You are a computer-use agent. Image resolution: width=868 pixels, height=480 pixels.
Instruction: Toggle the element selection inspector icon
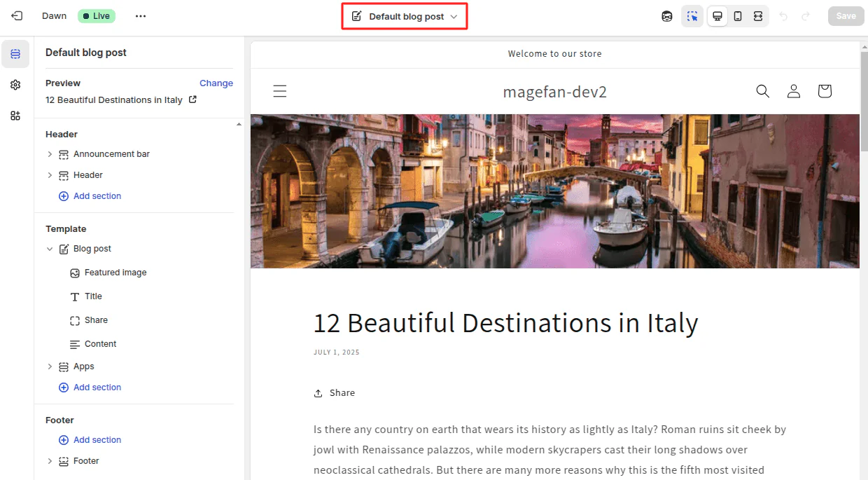[x=692, y=16]
